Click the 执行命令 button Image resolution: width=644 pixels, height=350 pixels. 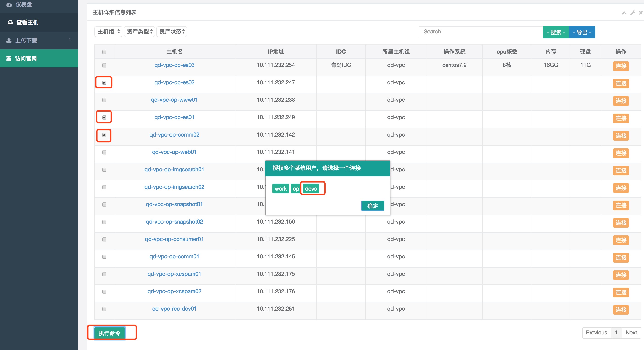109,333
